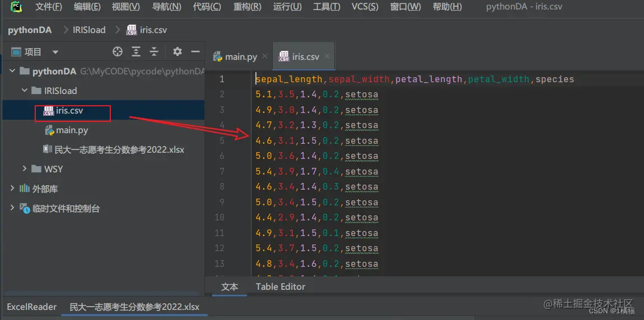Select the WSY folder row
Image resolution: width=644 pixels, height=320 pixels.
coord(102,168)
